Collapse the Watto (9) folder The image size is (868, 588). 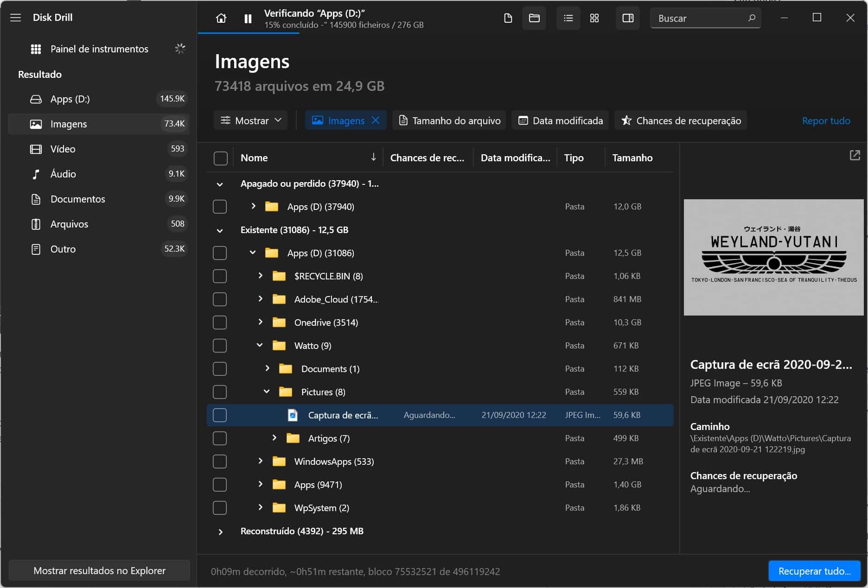(260, 345)
